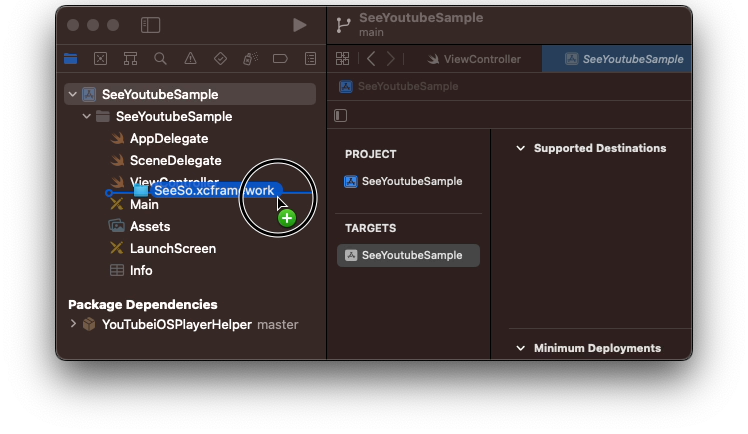Select the Assets catalog
The image size is (748, 434).
tap(150, 227)
